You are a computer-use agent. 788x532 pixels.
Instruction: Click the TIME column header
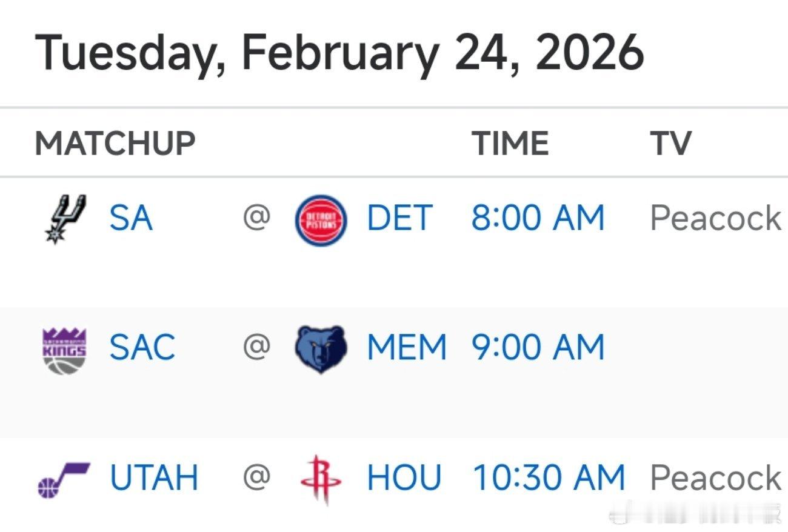pyautogui.click(x=510, y=144)
